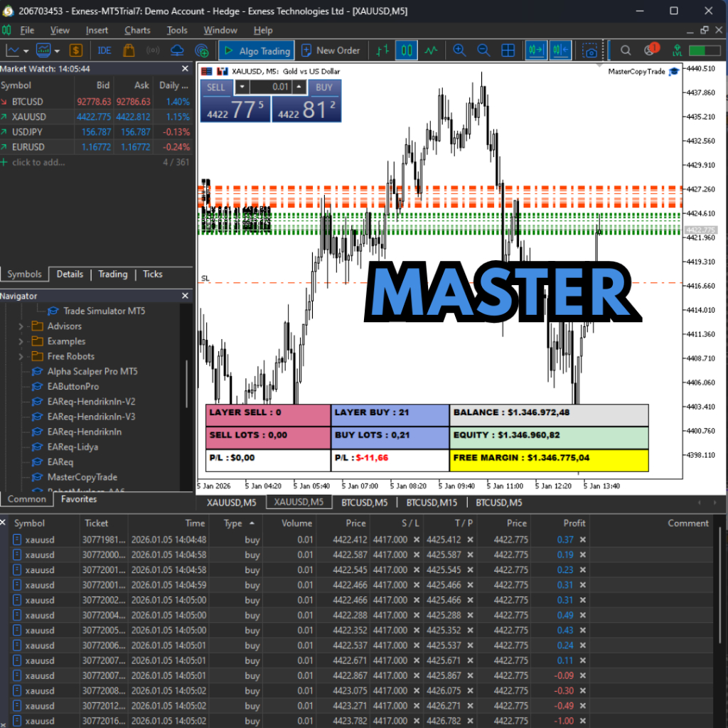Open the Tools menu
Screen dimensions: 728x728
177,30
